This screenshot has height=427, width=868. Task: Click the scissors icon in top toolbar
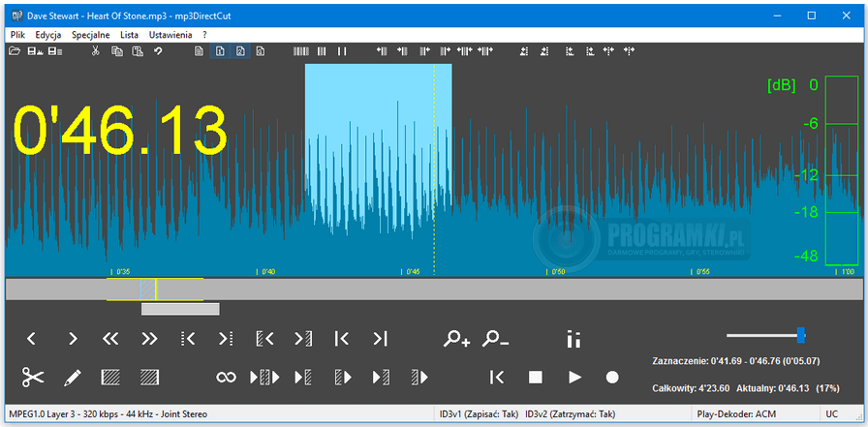pyautogui.click(x=95, y=51)
